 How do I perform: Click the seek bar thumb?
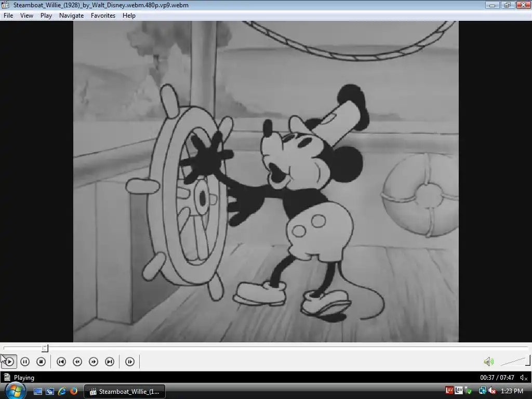(45, 348)
